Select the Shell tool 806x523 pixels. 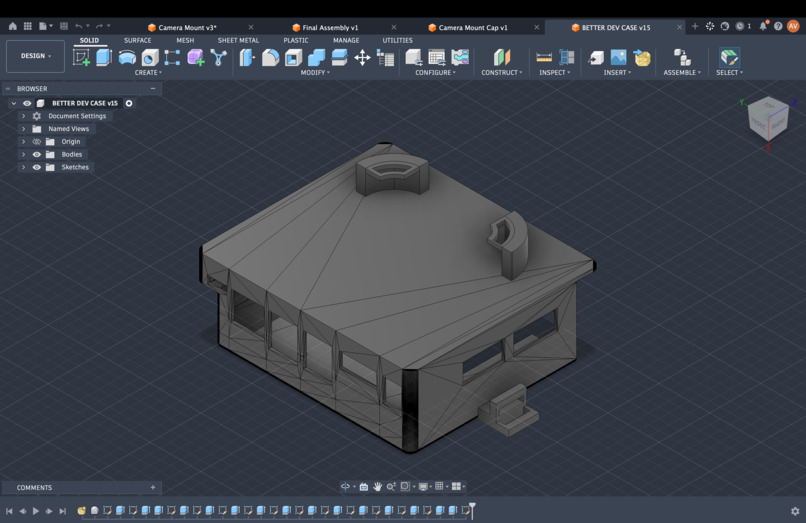[x=294, y=58]
